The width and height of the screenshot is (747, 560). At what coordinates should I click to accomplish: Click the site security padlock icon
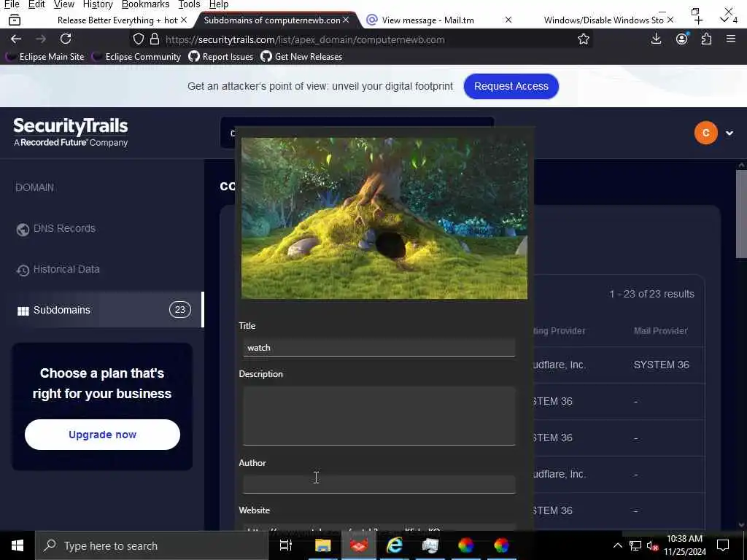coord(155,39)
